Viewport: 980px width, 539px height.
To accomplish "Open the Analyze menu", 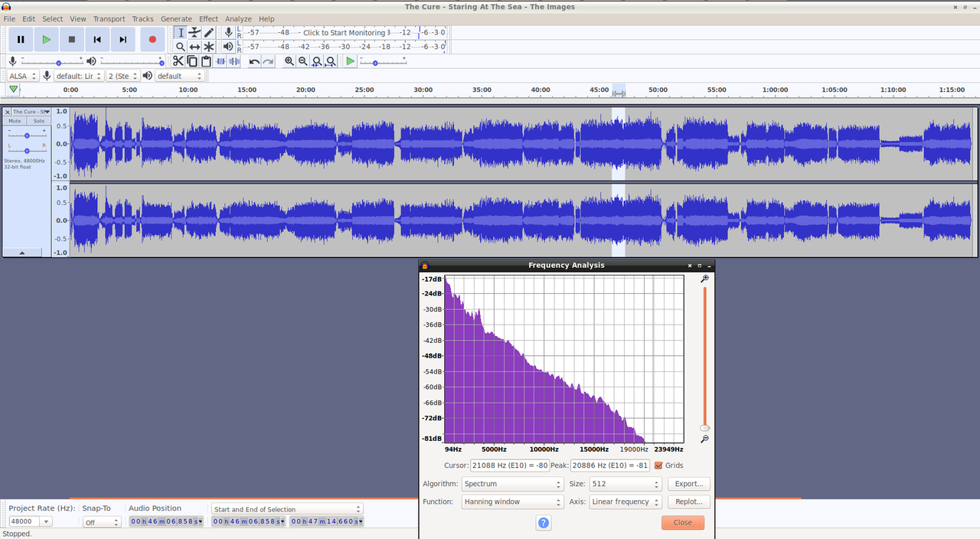I will point(238,18).
